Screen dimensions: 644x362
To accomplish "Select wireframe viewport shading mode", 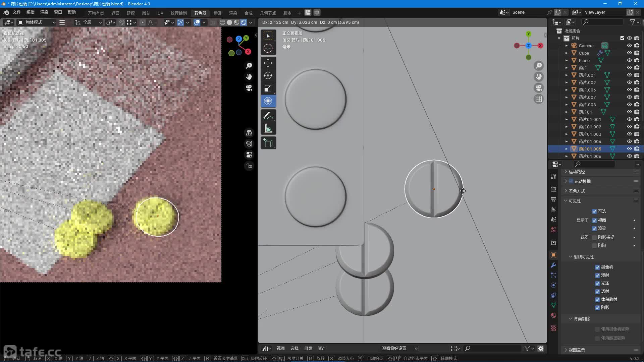I will [222, 22].
